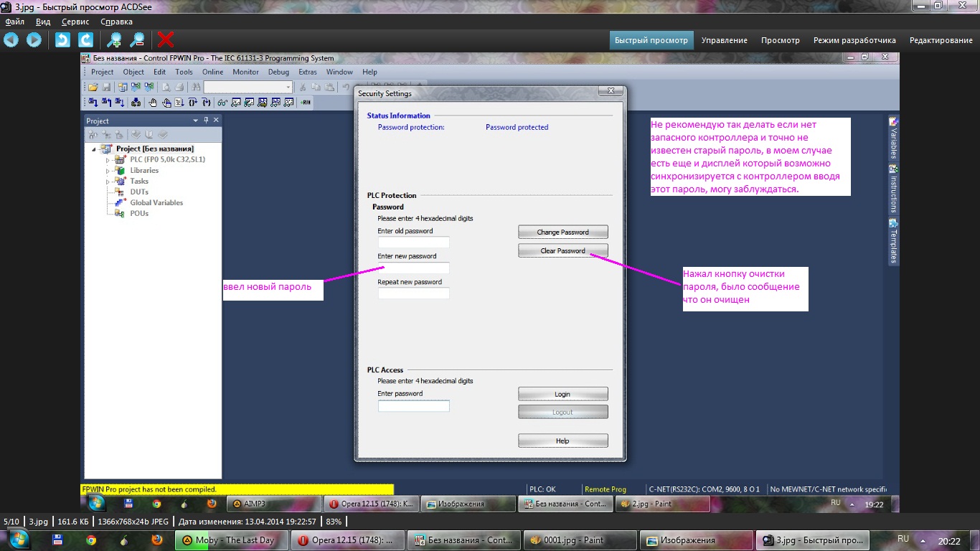Close the Security Settings dialog
The image size is (980, 551).
[611, 91]
